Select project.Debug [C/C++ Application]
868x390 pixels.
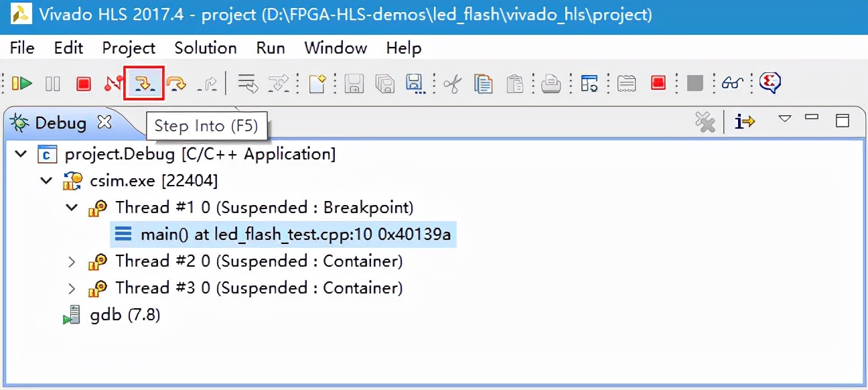(200, 154)
